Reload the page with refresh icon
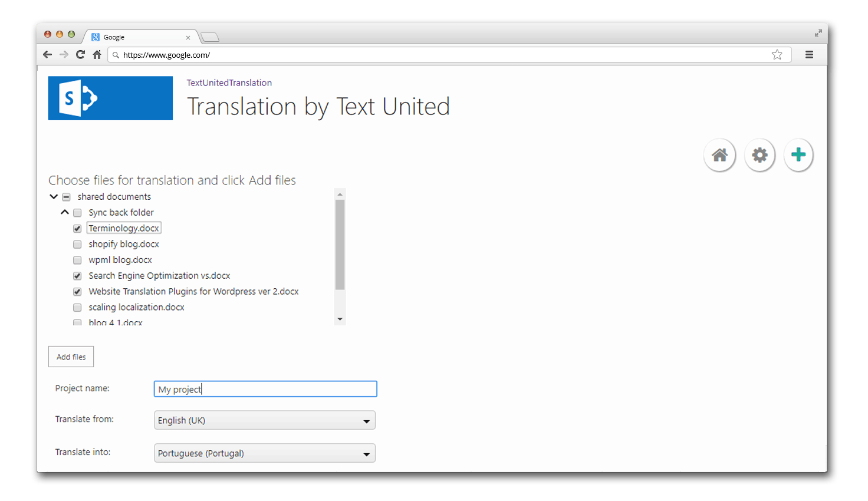The image size is (868, 501). tap(80, 55)
